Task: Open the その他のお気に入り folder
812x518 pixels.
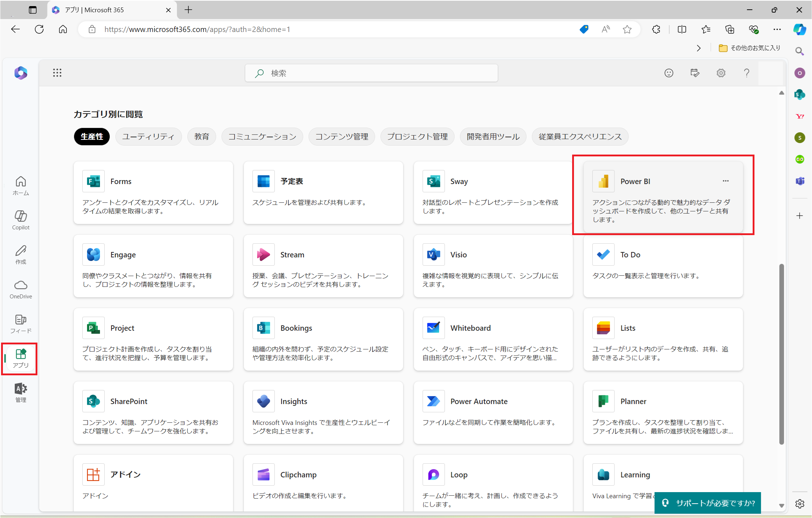Action: click(749, 48)
